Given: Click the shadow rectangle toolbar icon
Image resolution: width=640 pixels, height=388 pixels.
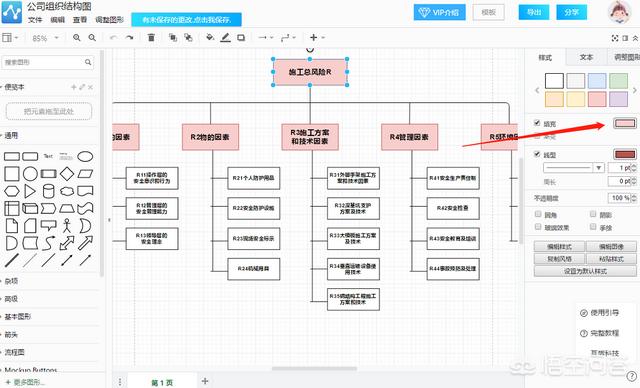Looking at the screenshot, I should click(241, 38).
